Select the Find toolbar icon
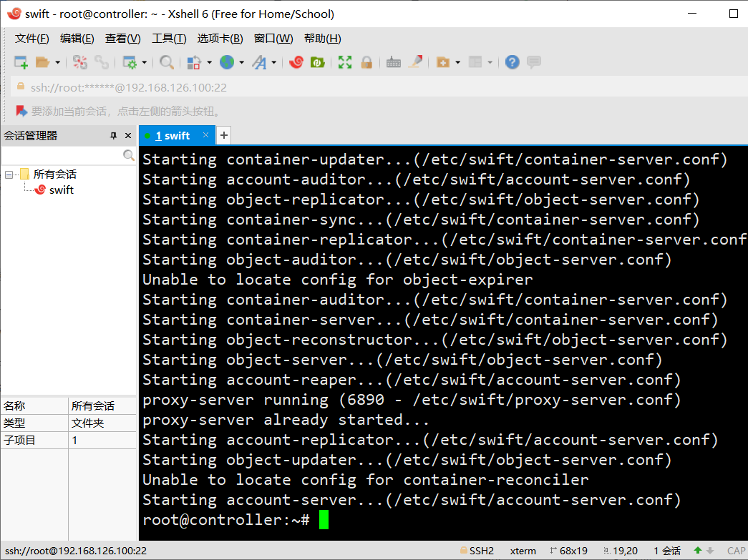This screenshot has width=748, height=560. tap(166, 63)
